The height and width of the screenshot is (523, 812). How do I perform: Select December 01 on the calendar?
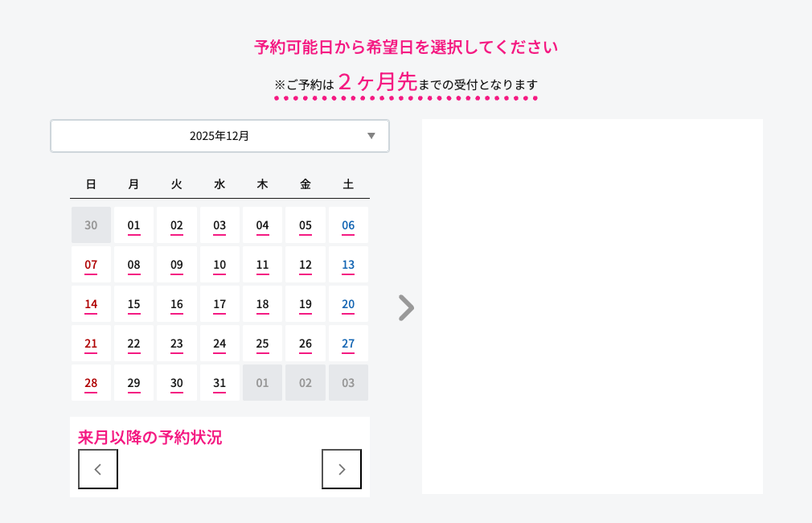point(134,225)
